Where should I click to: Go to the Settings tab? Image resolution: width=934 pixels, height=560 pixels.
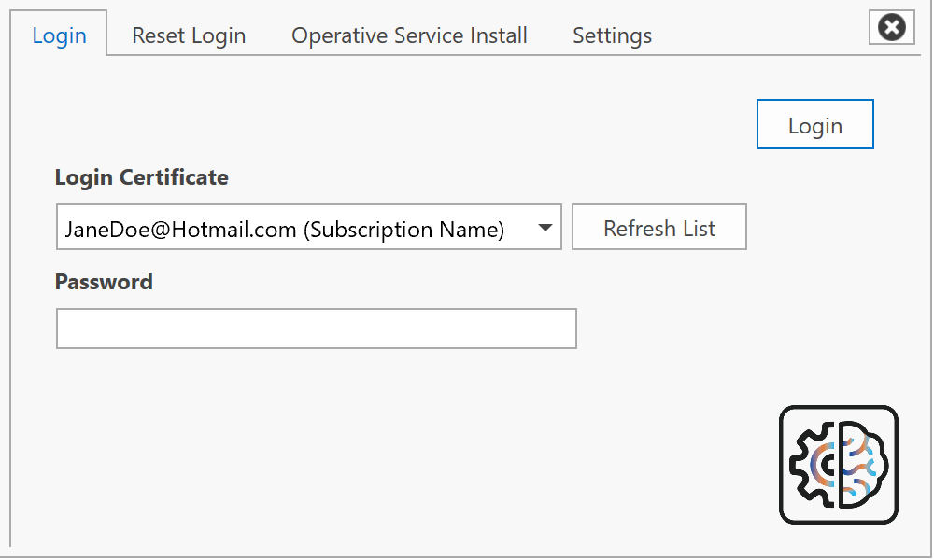point(612,35)
